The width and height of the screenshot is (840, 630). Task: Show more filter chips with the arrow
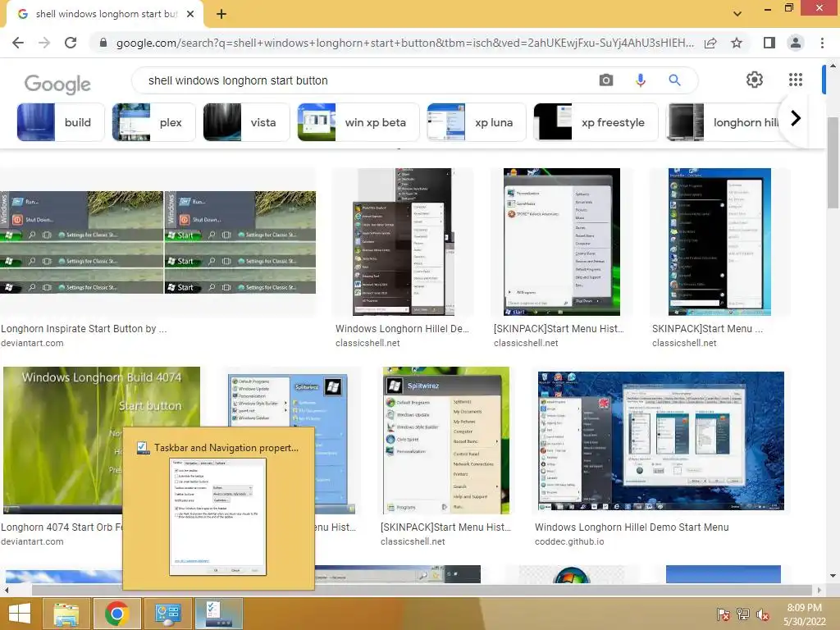tap(796, 118)
